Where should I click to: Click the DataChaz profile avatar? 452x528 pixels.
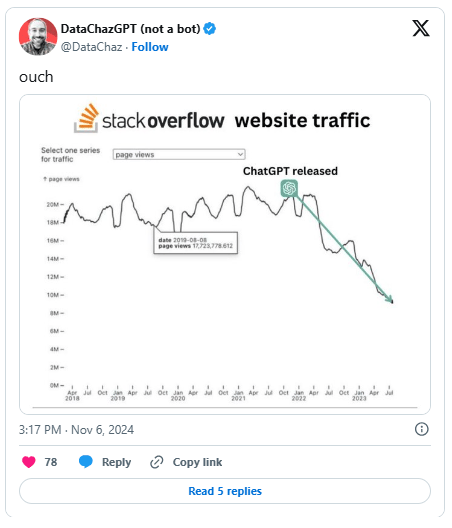pos(38,37)
